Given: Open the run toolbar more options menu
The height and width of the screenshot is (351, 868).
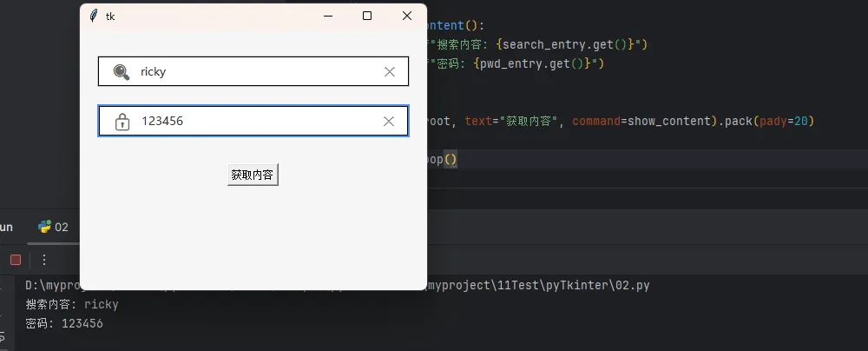Looking at the screenshot, I should point(44,260).
